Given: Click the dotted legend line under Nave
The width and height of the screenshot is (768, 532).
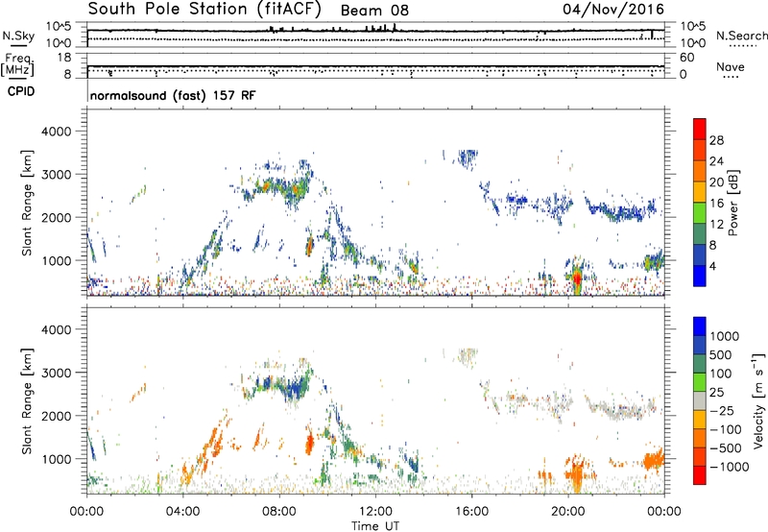Looking at the screenshot, I should (730, 77).
